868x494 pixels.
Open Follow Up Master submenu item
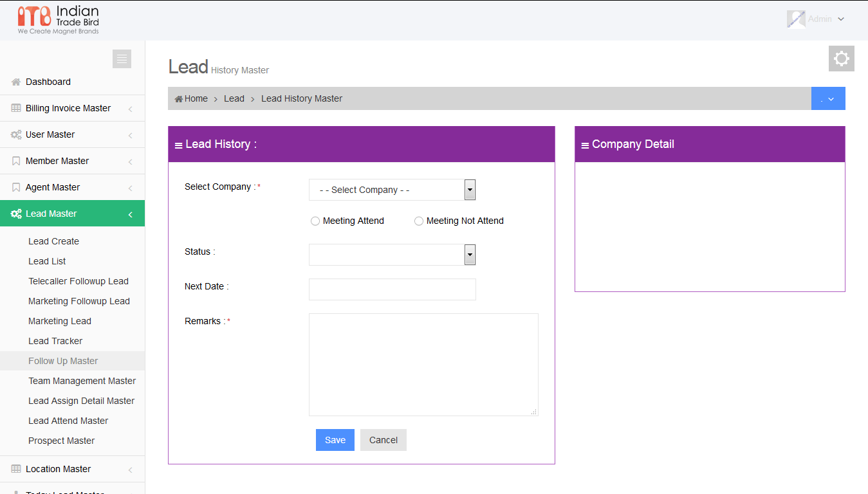tap(63, 361)
